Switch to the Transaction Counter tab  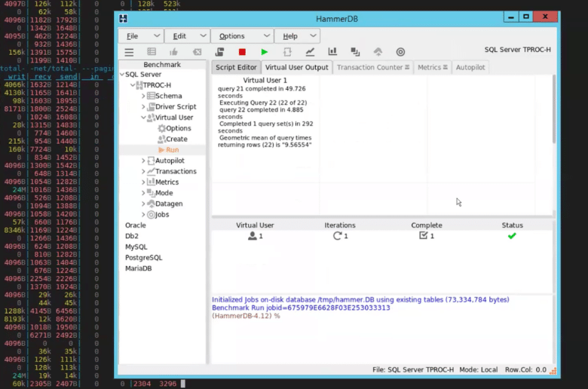(x=372, y=68)
